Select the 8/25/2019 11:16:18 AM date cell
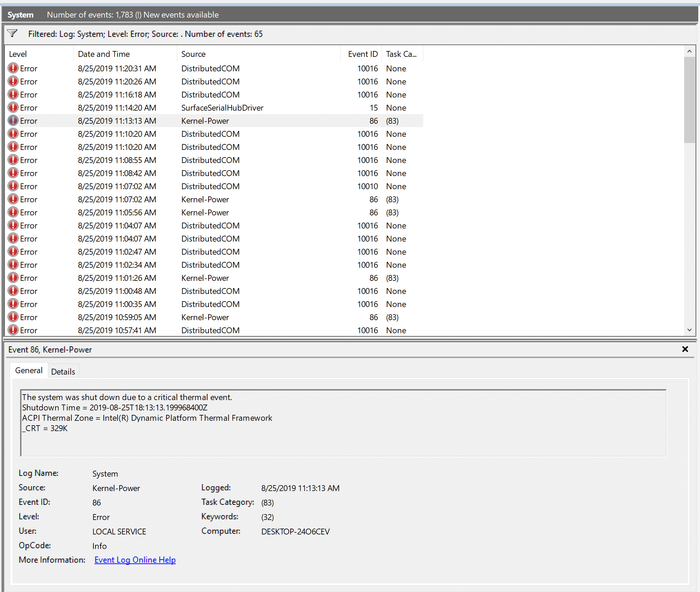The width and height of the screenshot is (700, 592). (117, 95)
